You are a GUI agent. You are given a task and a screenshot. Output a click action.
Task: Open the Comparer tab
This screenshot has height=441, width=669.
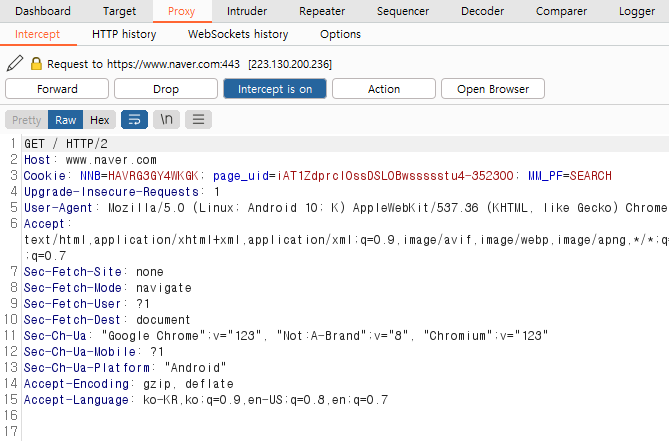click(x=561, y=11)
